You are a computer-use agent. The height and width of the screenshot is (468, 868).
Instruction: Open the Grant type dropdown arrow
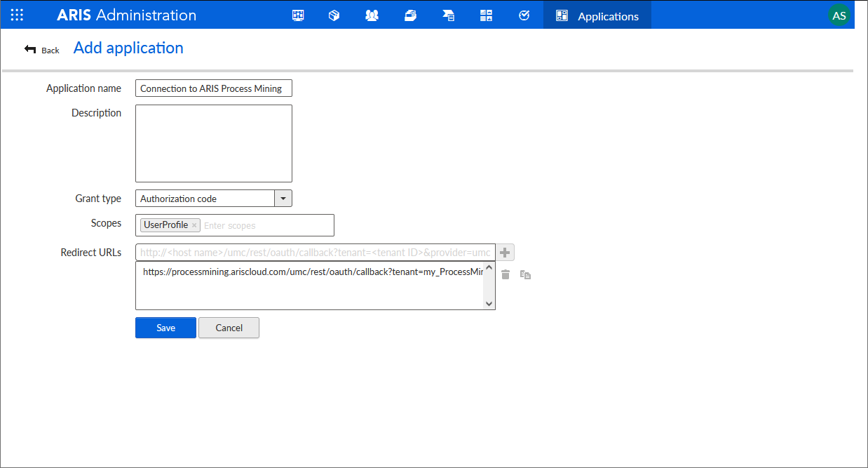point(283,199)
